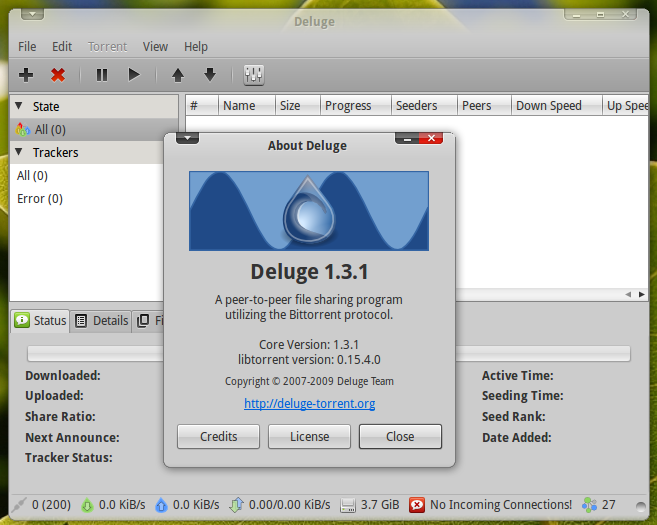The image size is (657, 525).
Task: Click the protocol traffic arrows icon
Action: [236, 505]
